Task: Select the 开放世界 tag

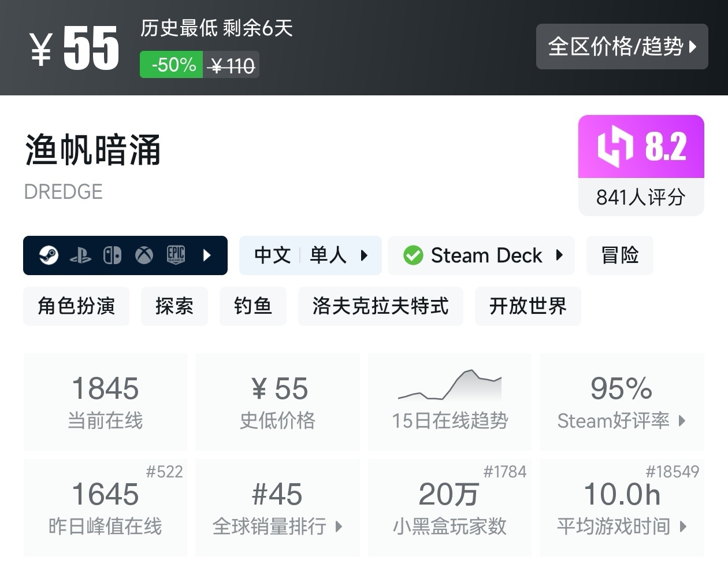Action: click(528, 306)
